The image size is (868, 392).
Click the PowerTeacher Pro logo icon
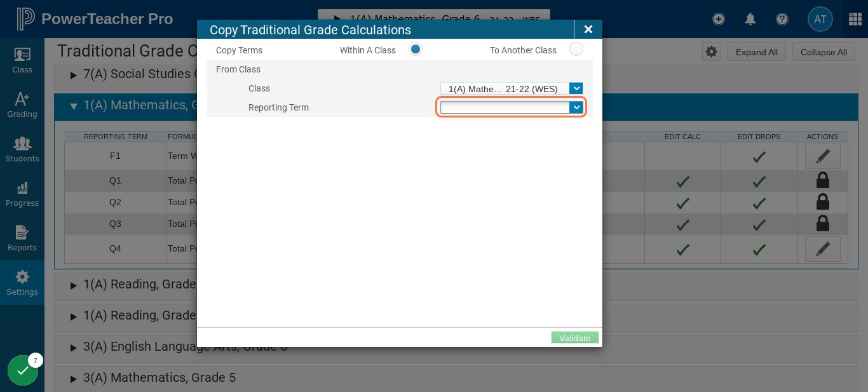25,19
